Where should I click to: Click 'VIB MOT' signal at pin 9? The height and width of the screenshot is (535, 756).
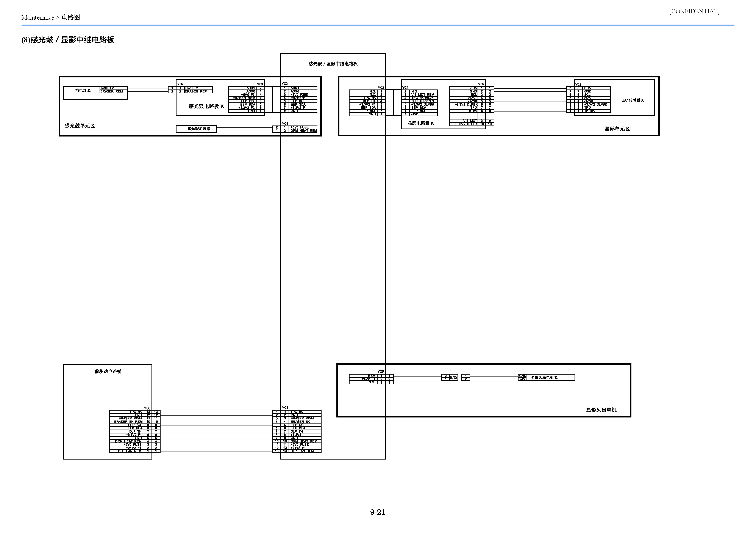click(470, 121)
